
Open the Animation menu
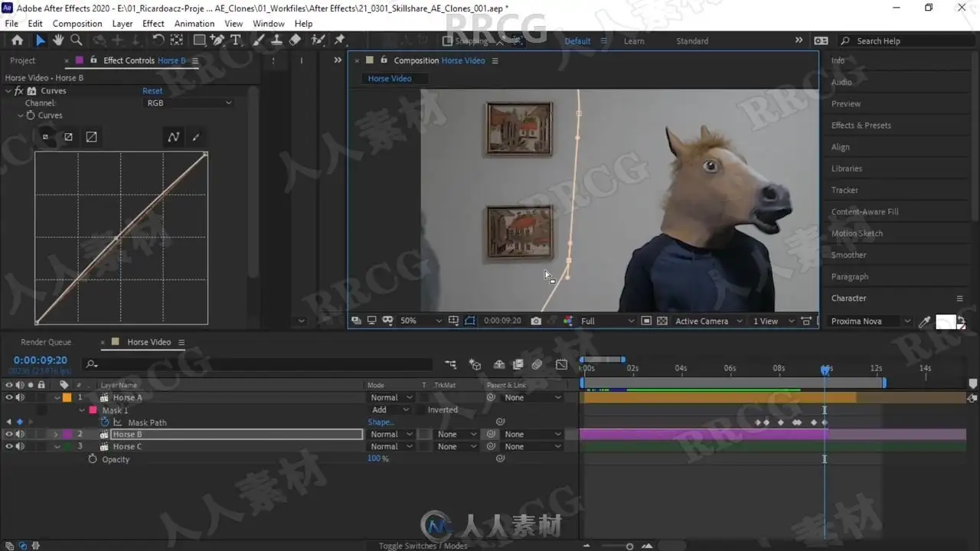(x=194, y=24)
